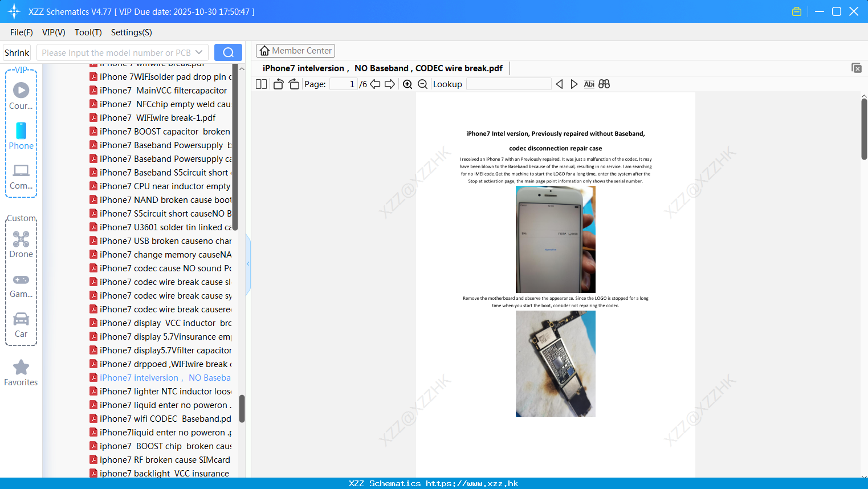The image size is (868, 489).
Task: Close the open PDF tab panel icon
Action: point(857,68)
